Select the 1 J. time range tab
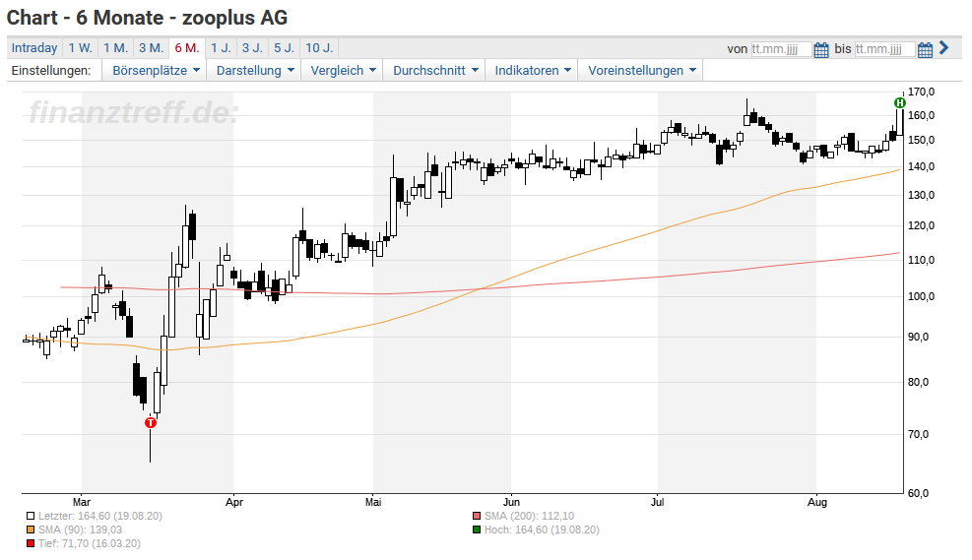 [x=221, y=47]
